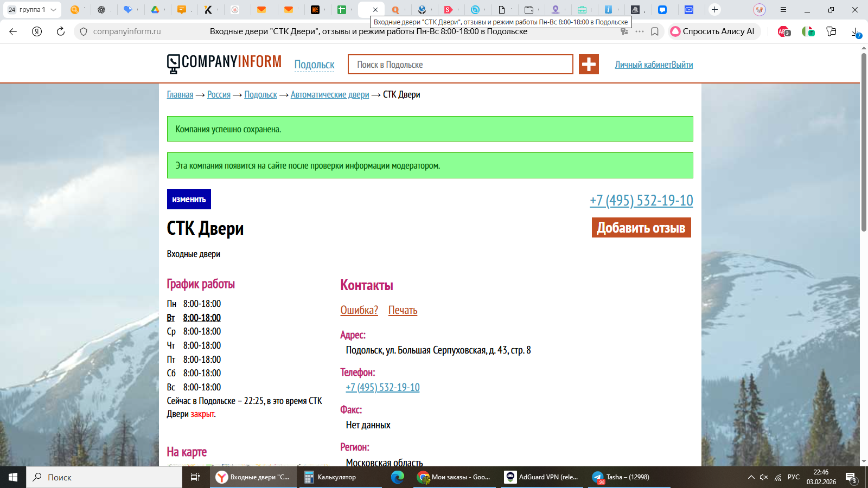Click the site protection shield icon
This screenshot has height=488, width=868.
point(84,31)
